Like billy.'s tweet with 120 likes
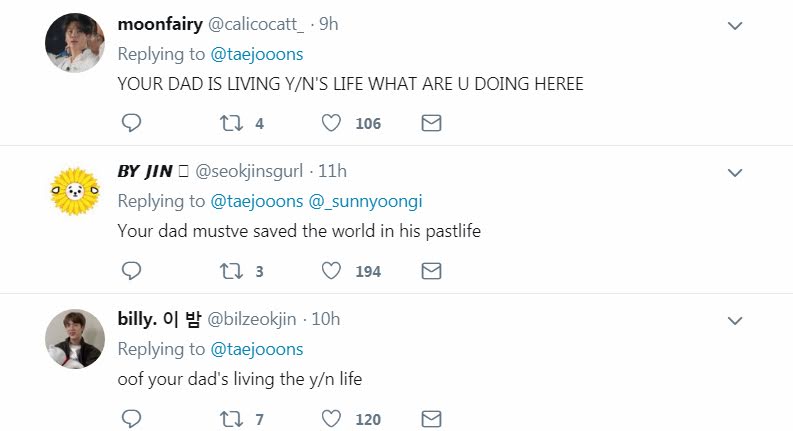The image size is (793, 431). coord(333,419)
